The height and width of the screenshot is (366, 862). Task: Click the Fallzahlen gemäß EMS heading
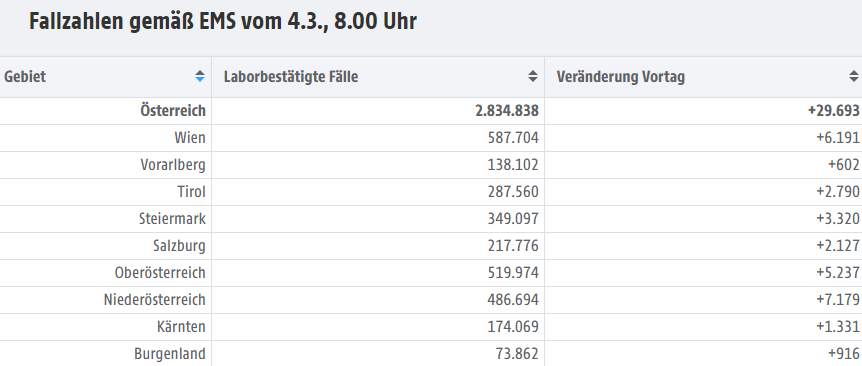click(223, 22)
